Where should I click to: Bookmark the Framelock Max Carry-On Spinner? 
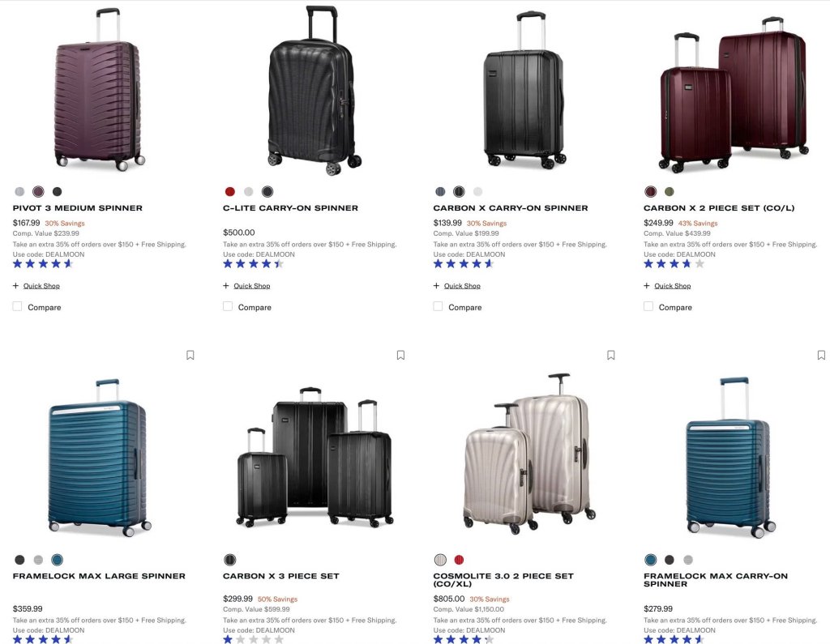pos(821,355)
